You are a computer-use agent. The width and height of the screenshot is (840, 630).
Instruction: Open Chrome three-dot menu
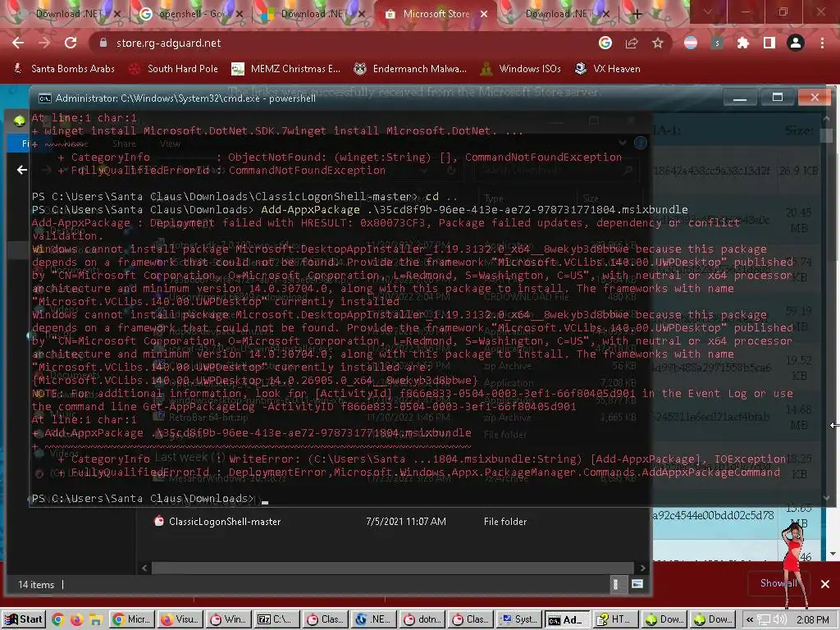click(822, 43)
